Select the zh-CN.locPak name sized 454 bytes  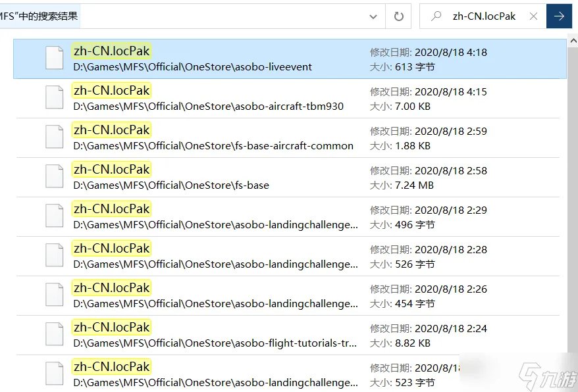pos(111,288)
